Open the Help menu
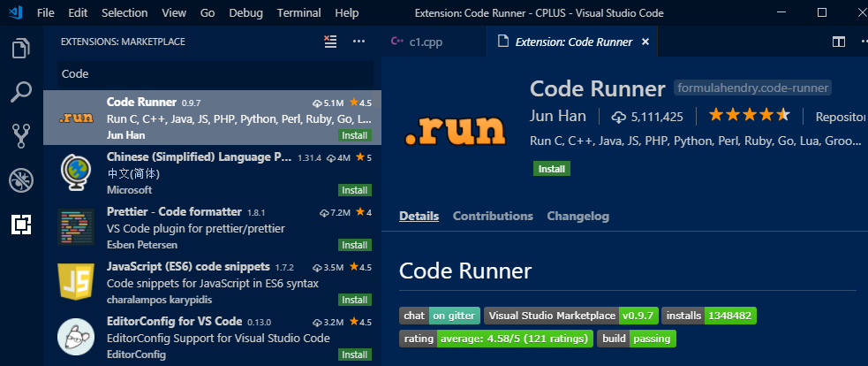 tap(346, 12)
